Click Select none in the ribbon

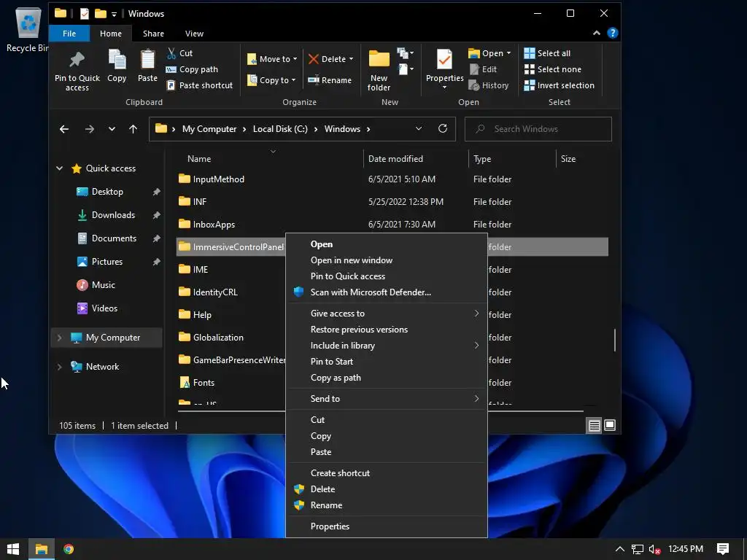coord(553,69)
